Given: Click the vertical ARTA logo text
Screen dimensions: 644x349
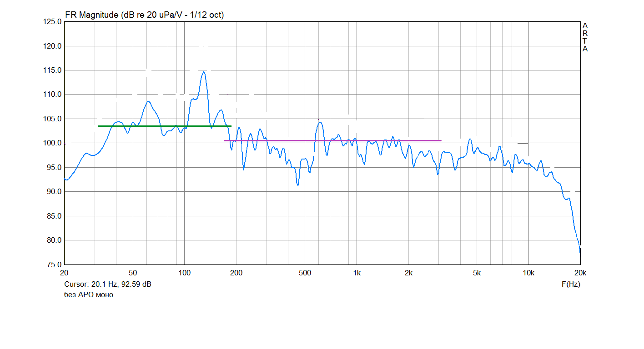Looking at the screenshot, I should (585, 37).
